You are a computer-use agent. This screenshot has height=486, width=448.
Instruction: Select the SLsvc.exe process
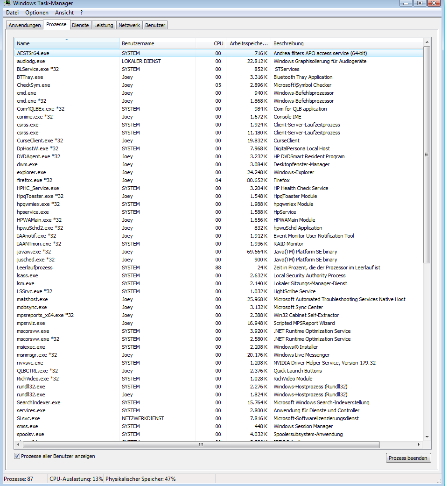pyautogui.click(x=219, y=418)
